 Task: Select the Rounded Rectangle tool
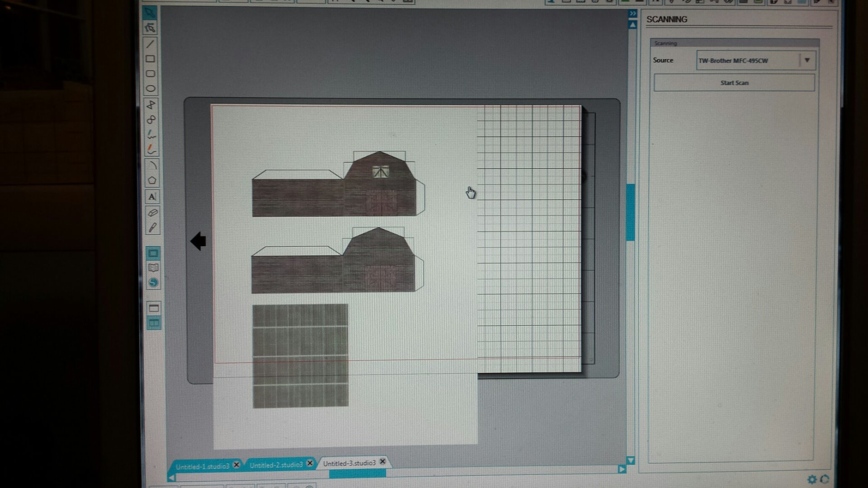(x=151, y=74)
